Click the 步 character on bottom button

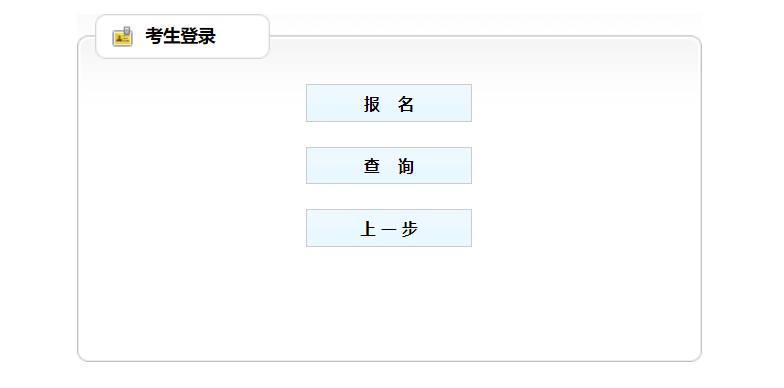410,229
